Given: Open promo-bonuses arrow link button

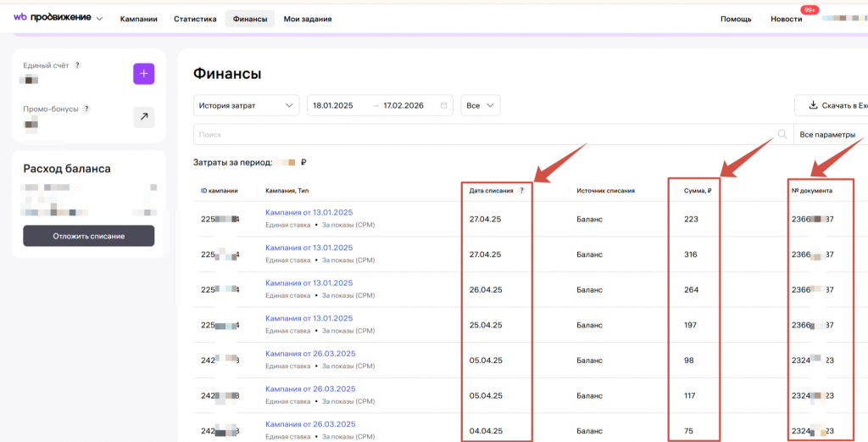Looking at the screenshot, I should [x=144, y=117].
